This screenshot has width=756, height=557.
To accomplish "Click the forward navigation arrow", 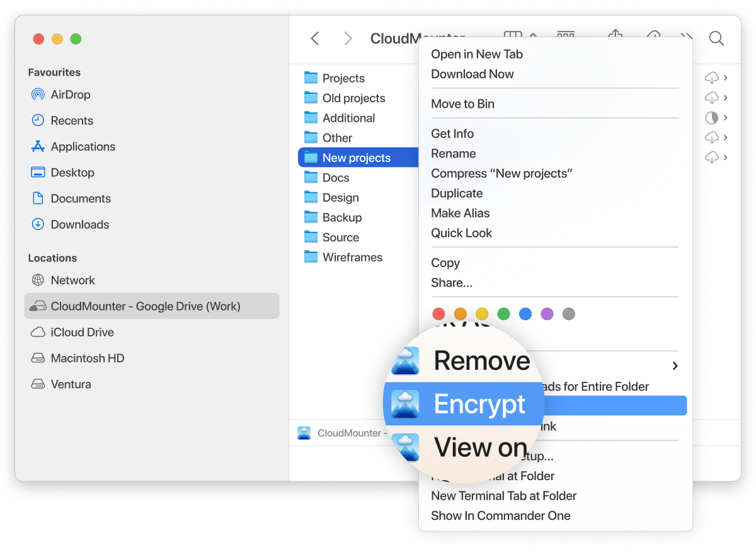I will tap(348, 39).
